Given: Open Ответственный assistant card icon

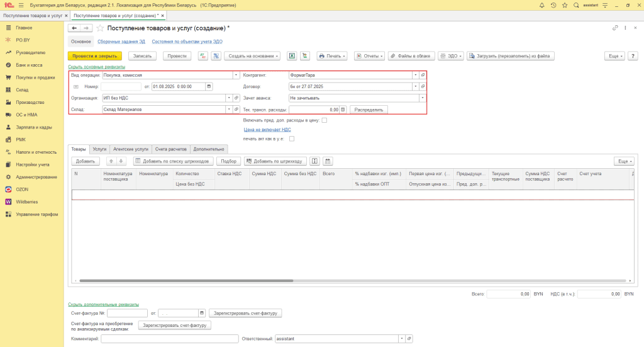Looking at the screenshot, I should tap(409, 339).
